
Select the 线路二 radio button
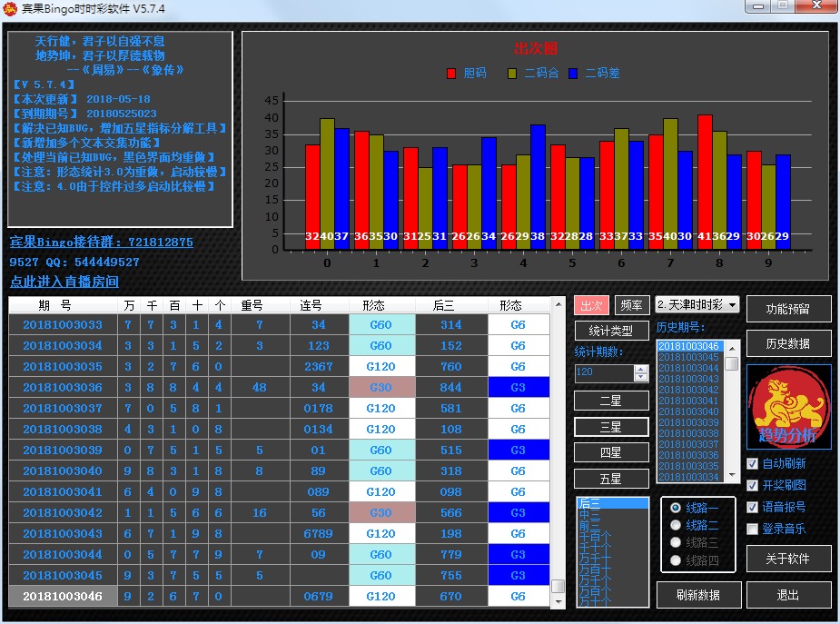coord(676,525)
